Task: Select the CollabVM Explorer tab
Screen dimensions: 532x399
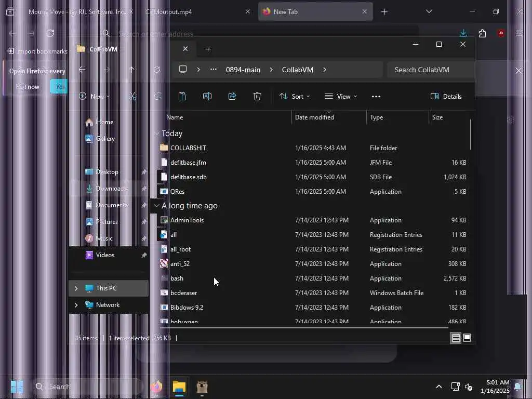Action: click(133, 49)
